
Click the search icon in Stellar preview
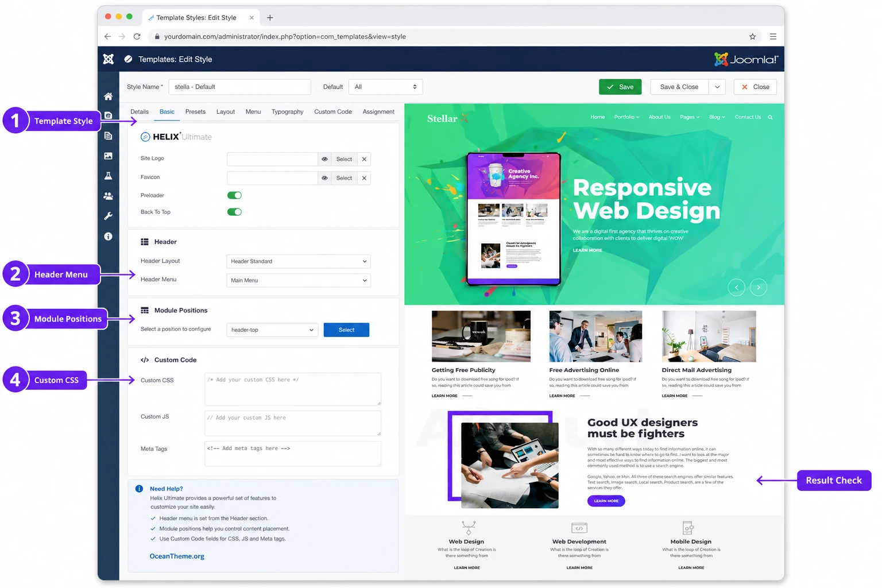click(x=770, y=117)
